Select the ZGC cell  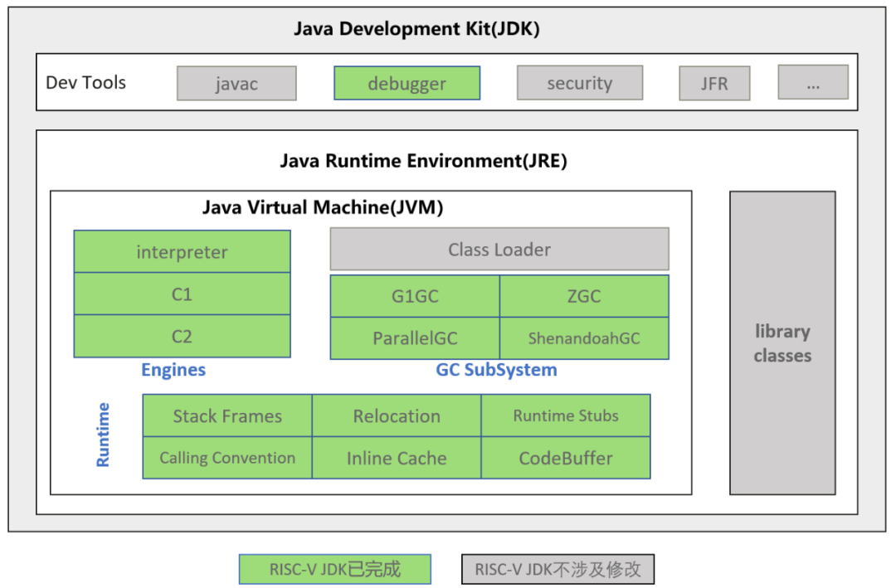[x=584, y=296]
